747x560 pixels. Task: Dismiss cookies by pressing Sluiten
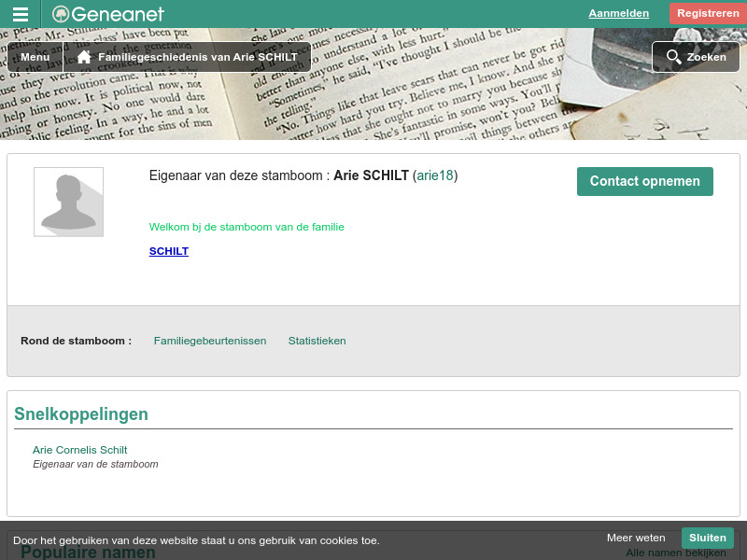pos(707,538)
